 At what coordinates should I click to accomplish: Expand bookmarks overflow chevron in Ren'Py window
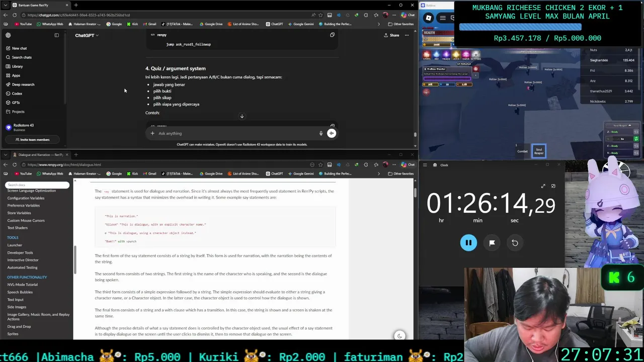[x=379, y=173]
